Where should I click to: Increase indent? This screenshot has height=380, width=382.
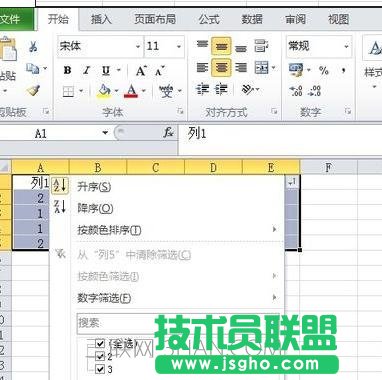(221, 90)
